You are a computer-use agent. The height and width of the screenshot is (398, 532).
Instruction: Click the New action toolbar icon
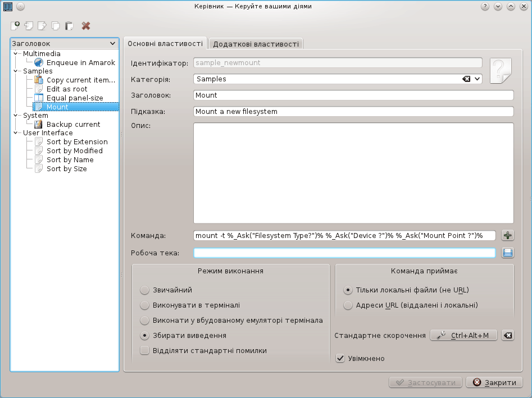pyautogui.click(x=15, y=25)
